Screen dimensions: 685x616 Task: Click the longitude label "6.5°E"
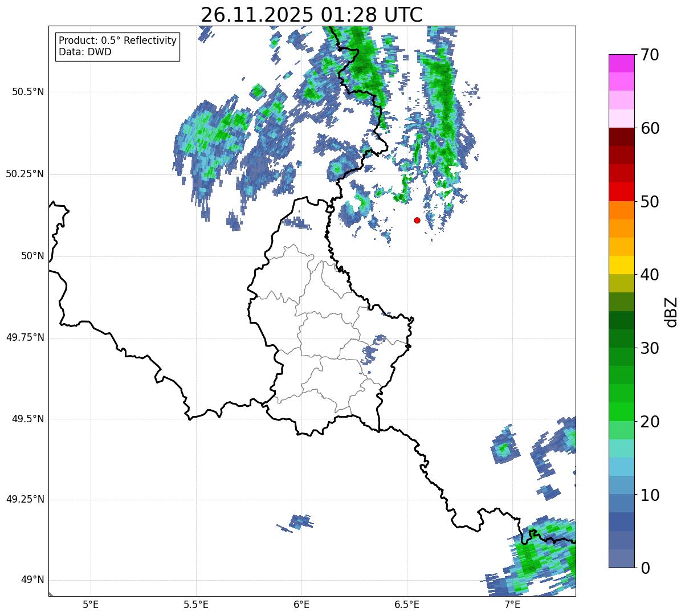407,604
